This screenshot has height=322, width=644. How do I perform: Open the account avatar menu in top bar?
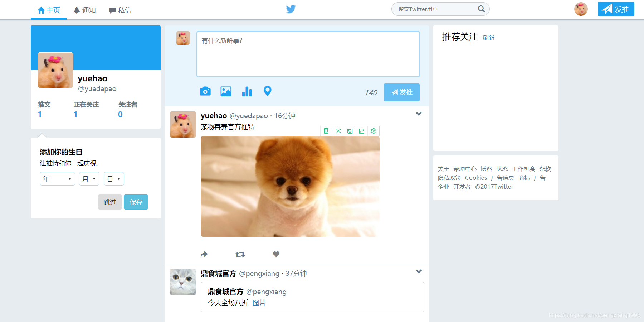click(x=581, y=9)
